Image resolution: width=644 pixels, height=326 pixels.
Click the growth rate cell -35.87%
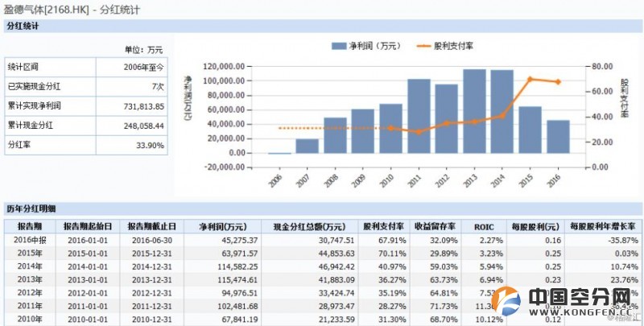tap(623, 240)
